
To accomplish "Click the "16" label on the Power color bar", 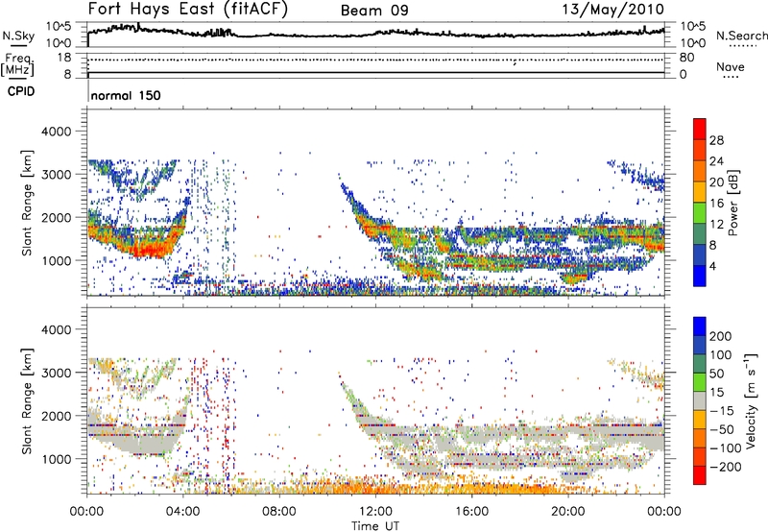I will click(716, 204).
